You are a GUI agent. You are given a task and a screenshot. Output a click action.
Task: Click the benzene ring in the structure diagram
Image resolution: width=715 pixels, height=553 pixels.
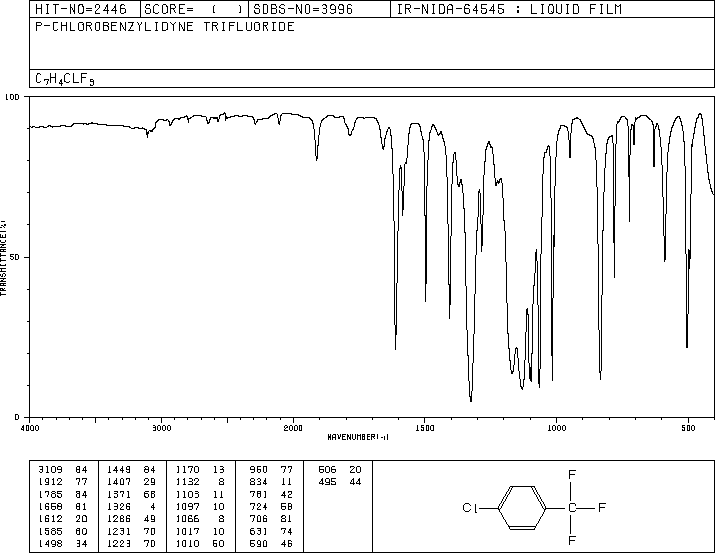pos(522,507)
